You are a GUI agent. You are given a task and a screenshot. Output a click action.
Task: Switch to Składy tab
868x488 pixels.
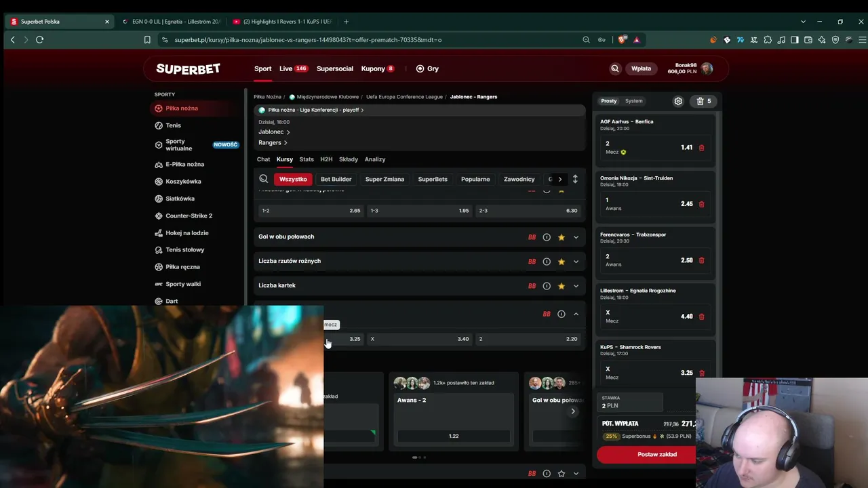point(349,159)
